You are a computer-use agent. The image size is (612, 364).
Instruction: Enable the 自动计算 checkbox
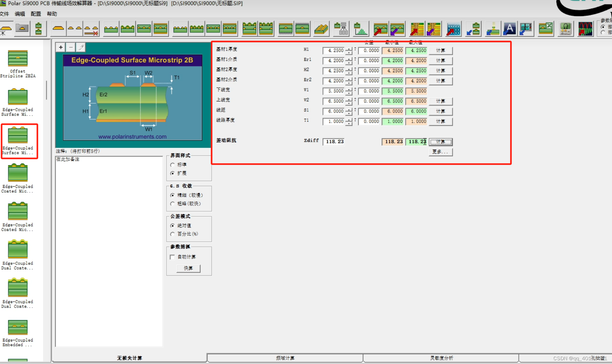click(x=172, y=257)
